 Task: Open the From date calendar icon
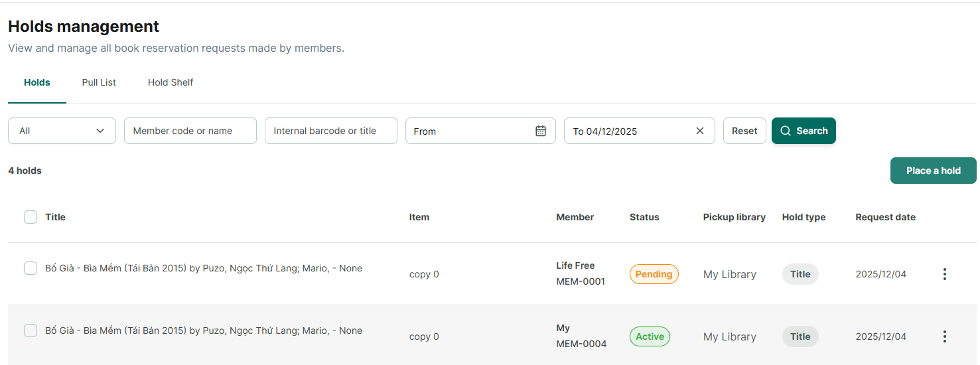click(x=541, y=131)
